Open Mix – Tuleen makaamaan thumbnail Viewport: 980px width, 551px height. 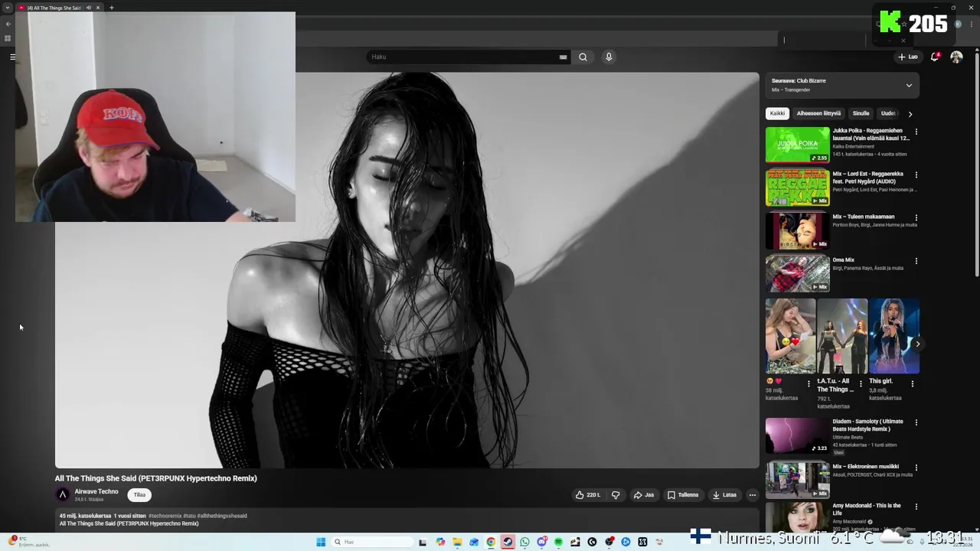pyautogui.click(x=797, y=230)
